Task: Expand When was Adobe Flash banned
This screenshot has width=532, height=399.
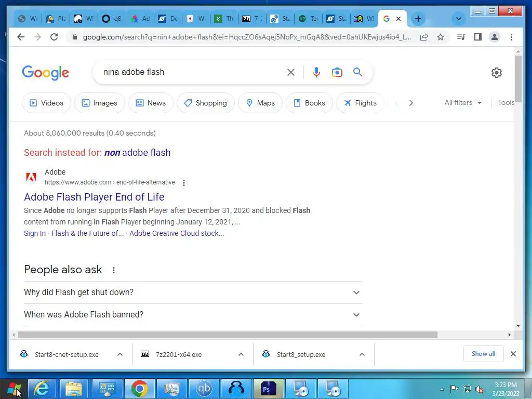Action: (193, 314)
